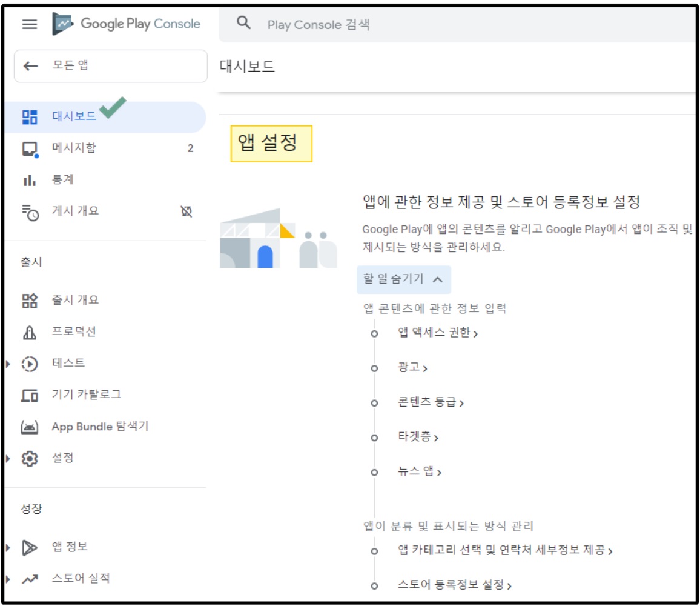Click the 뉴스 앱 step circle
This screenshot has width=700, height=606.
tap(375, 473)
